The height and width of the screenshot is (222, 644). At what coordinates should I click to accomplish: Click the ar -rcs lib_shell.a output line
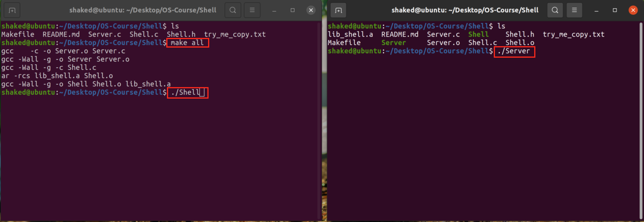tap(57, 76)
